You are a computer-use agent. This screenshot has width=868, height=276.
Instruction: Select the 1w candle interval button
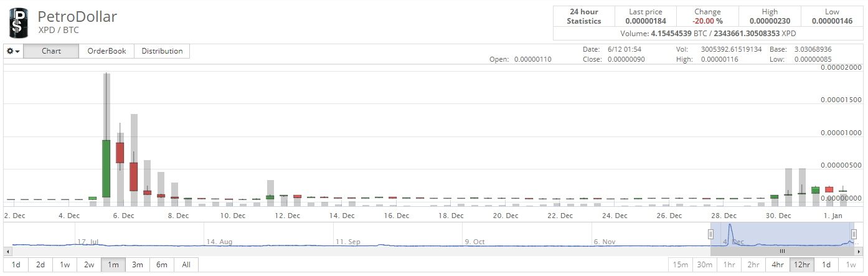pyautogui.click(x=851, y=265)
